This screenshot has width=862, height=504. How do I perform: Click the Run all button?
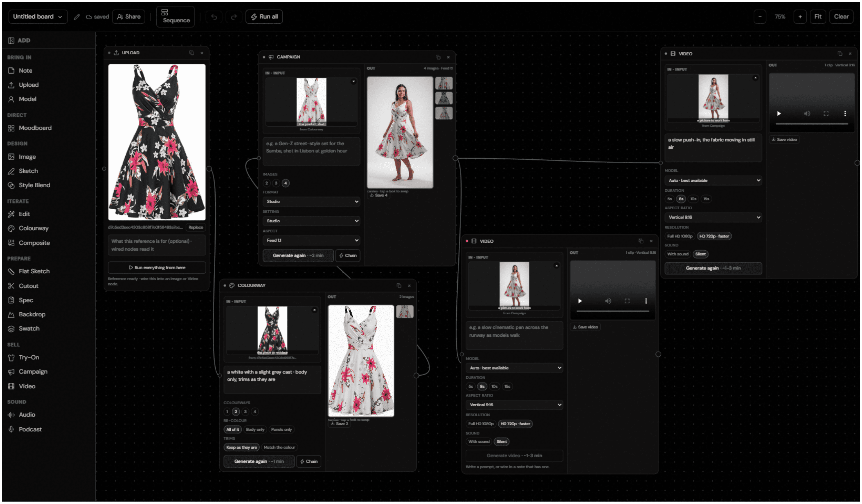pos(264,17)
